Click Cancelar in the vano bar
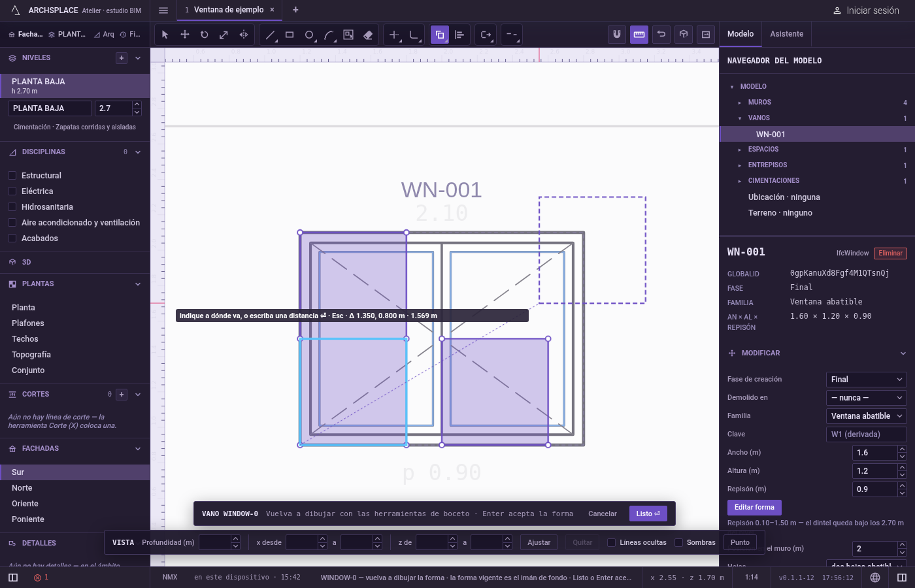Image resolution: width=915 pixels, height=588 pixels. click(x=603, y=514)
